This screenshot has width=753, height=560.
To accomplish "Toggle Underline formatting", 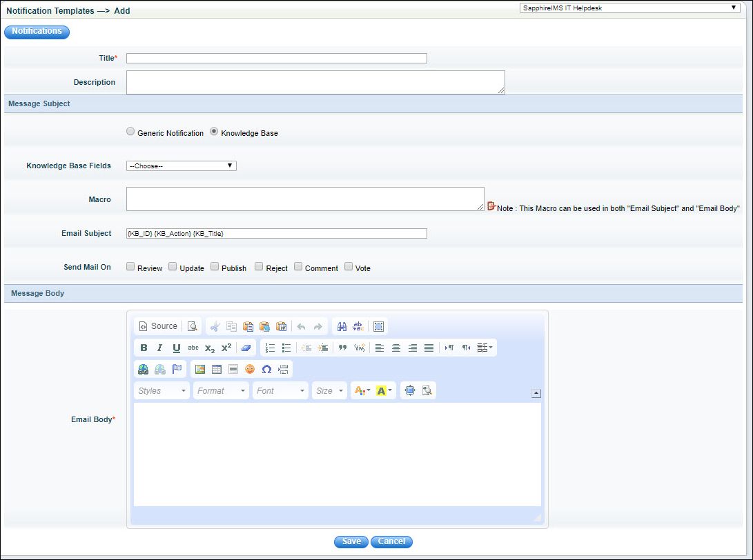I will point(177,348).
